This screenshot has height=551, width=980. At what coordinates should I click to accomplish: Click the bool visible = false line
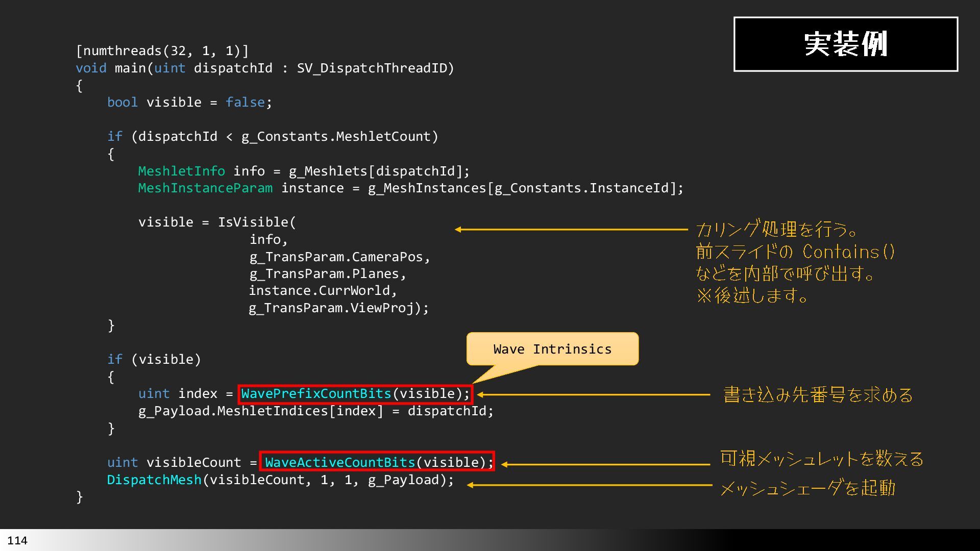(x=189, y=103)
